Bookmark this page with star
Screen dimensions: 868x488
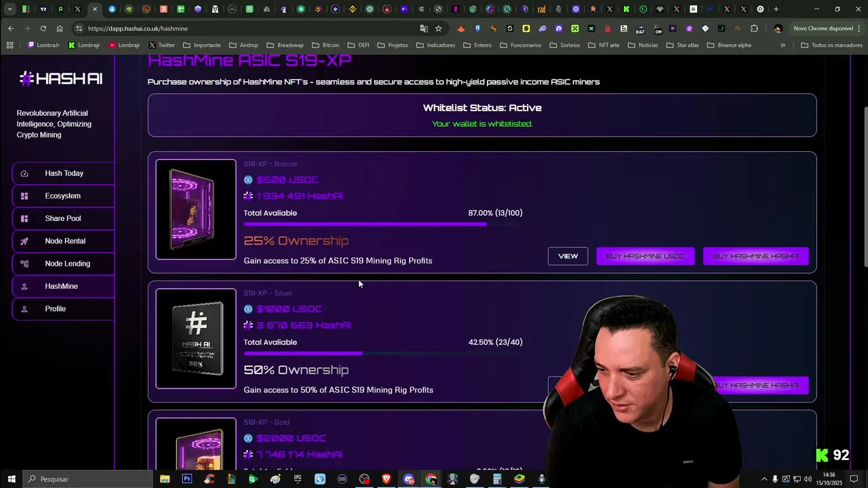tap(438, 28)
